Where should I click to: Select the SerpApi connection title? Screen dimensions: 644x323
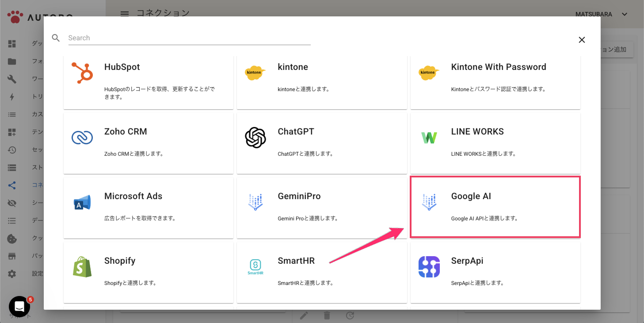tap(467, 261)
